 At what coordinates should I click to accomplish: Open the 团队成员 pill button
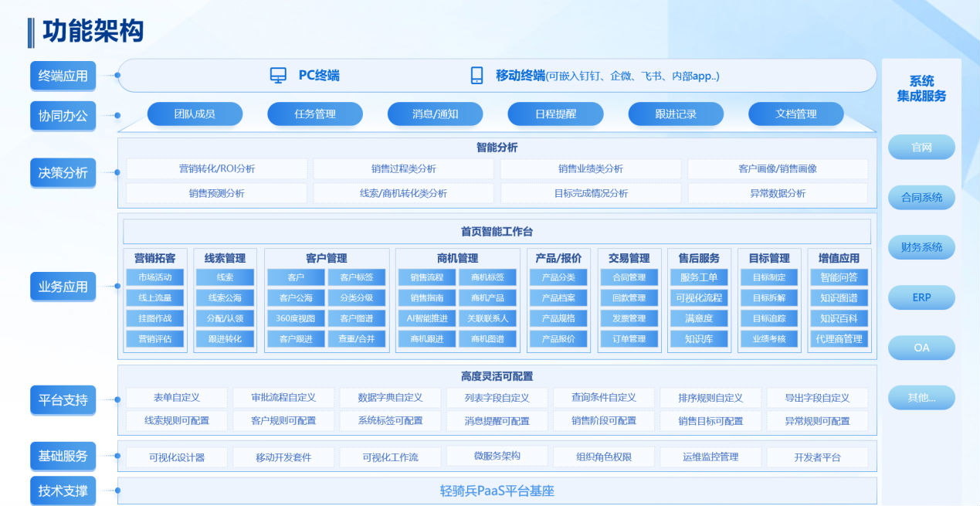pos(195,114)
